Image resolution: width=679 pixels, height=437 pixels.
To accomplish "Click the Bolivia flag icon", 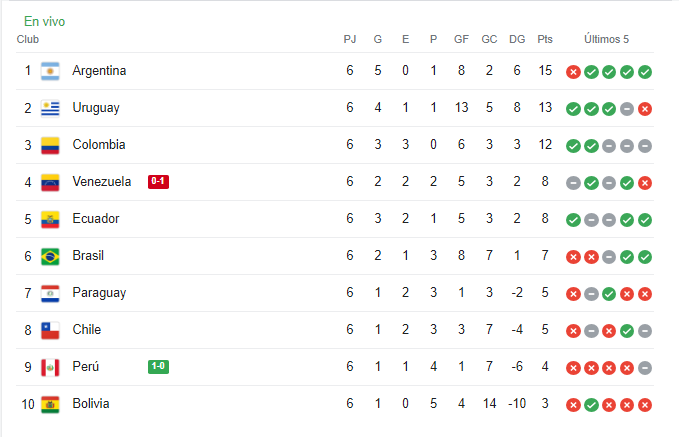I will coord(50,405).
